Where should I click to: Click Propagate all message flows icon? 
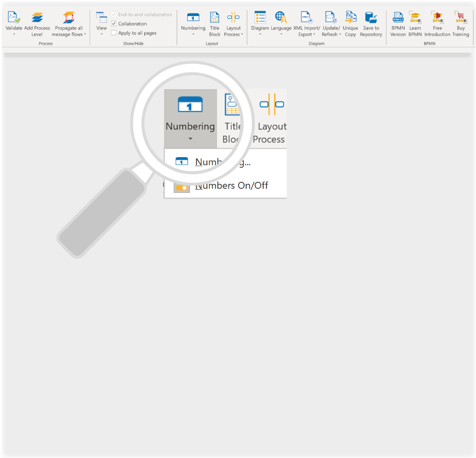click(x=69, y=17)
